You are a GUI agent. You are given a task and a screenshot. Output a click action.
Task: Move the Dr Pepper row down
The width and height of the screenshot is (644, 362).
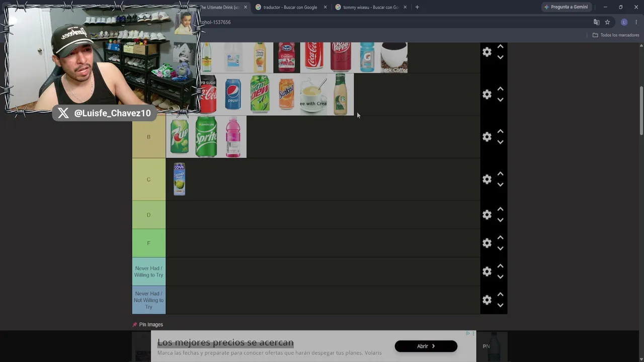[500, 57]
